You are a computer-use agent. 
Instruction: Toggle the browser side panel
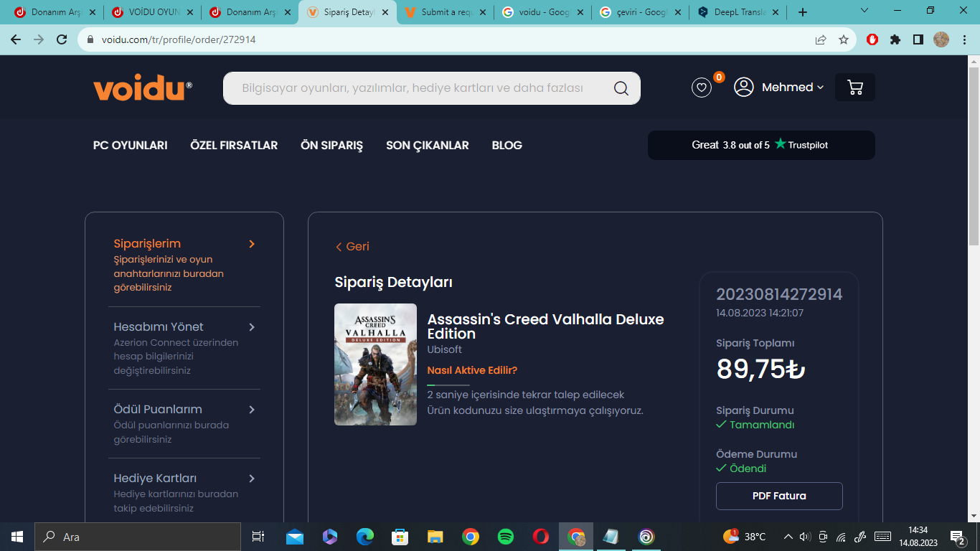918,40
